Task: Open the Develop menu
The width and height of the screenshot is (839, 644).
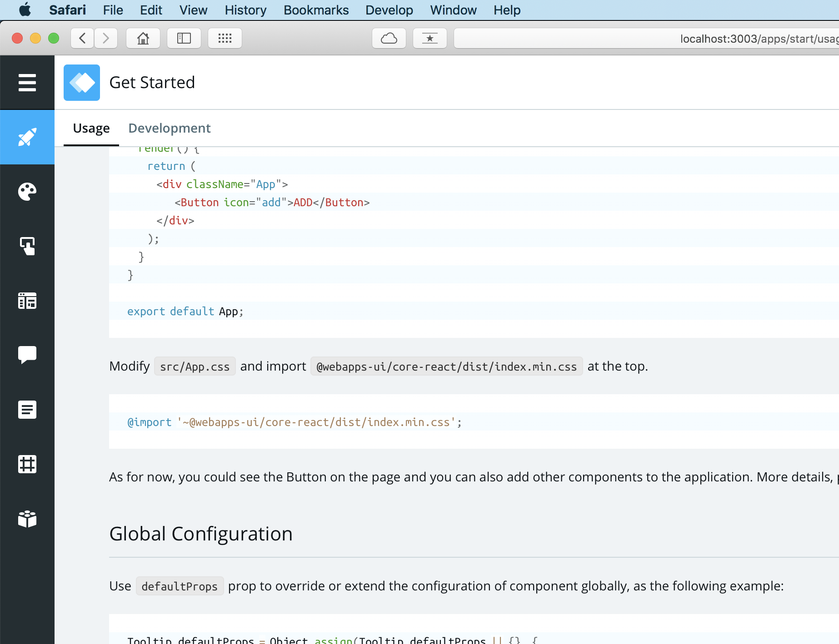Action: point(389,10)
